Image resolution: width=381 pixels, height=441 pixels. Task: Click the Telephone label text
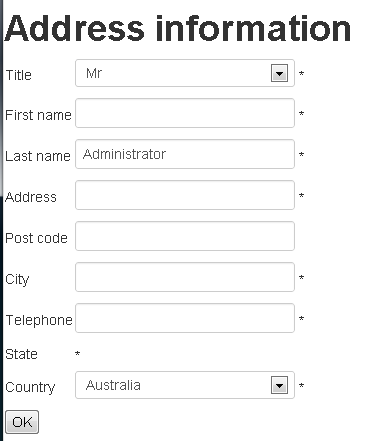tap(39, 320)
